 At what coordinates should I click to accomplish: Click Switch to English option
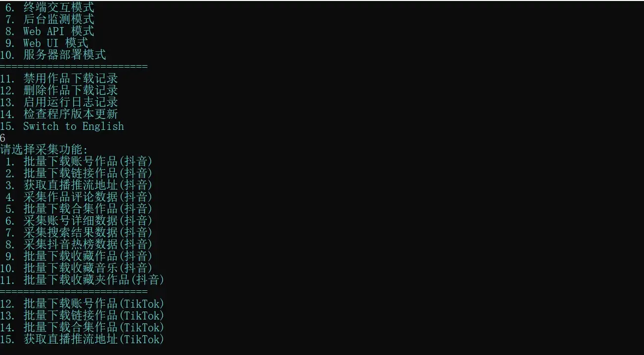pos(62,126)
